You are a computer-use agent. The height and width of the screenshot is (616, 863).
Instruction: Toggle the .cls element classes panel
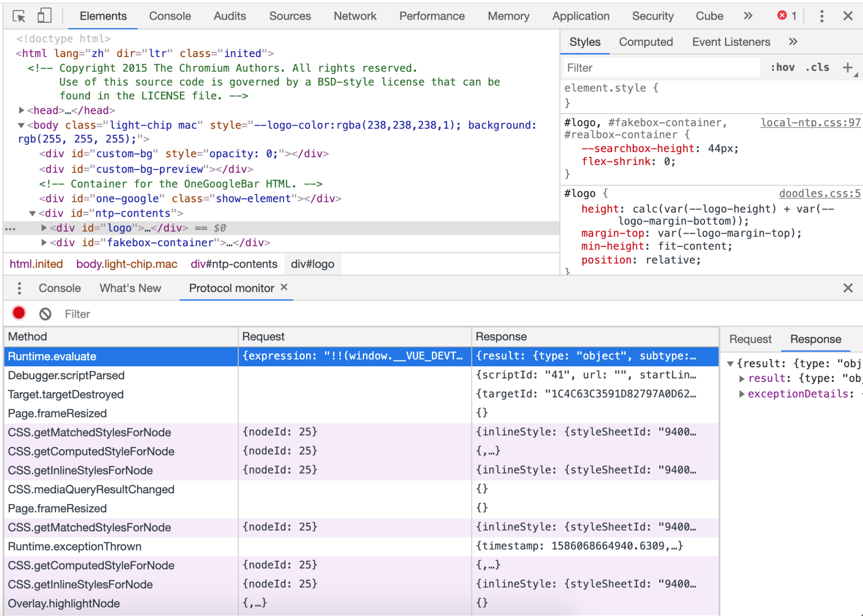[x=817, y=68]
